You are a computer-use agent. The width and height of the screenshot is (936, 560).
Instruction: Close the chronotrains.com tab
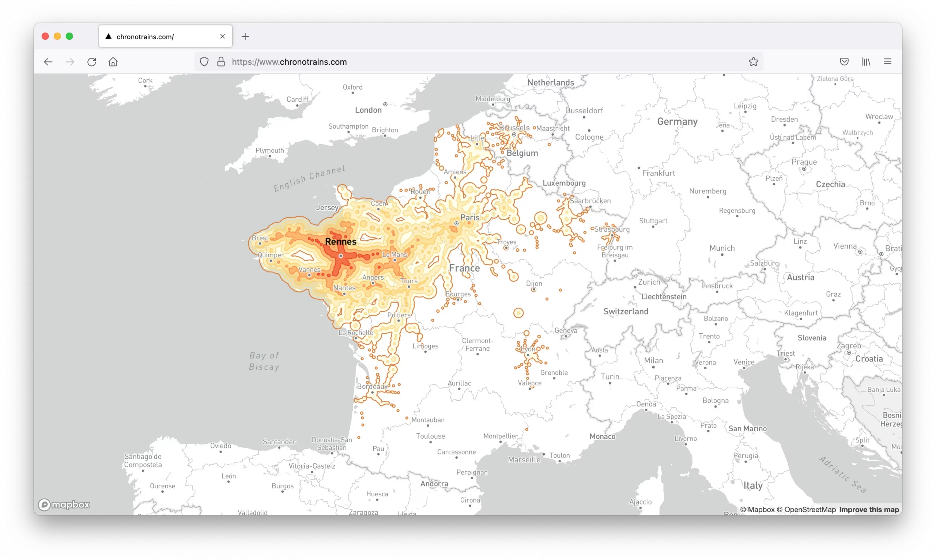pos(222,36)
